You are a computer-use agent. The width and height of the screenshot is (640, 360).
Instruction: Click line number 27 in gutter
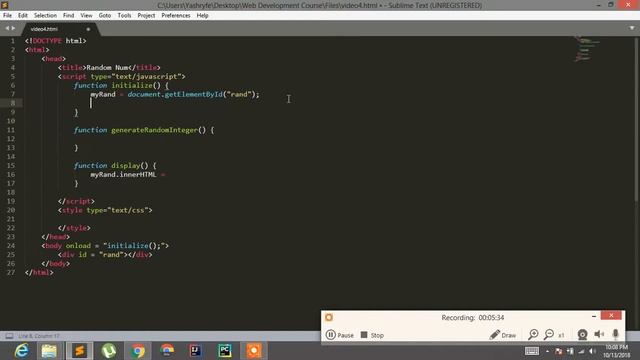point(11,272)
